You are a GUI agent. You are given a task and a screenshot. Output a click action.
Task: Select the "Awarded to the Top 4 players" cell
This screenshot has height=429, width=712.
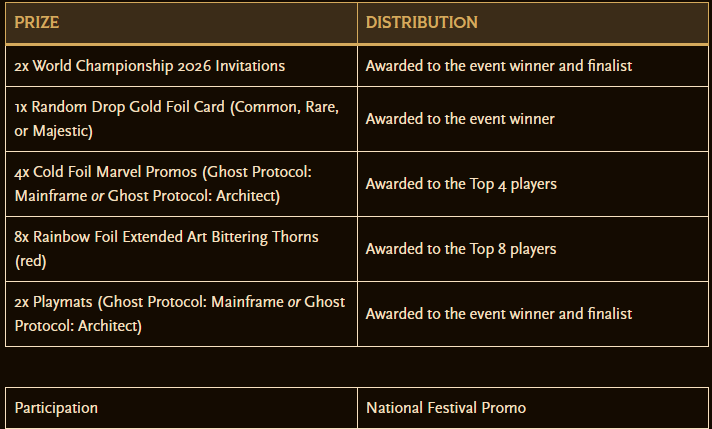point(461,183)
